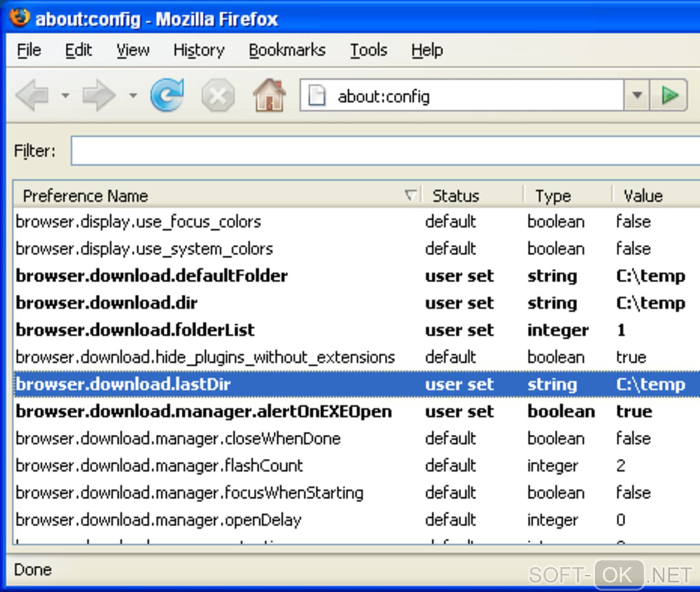Click 'user set' status of lastDir row
Screen dimensions: 700x592
459,384
